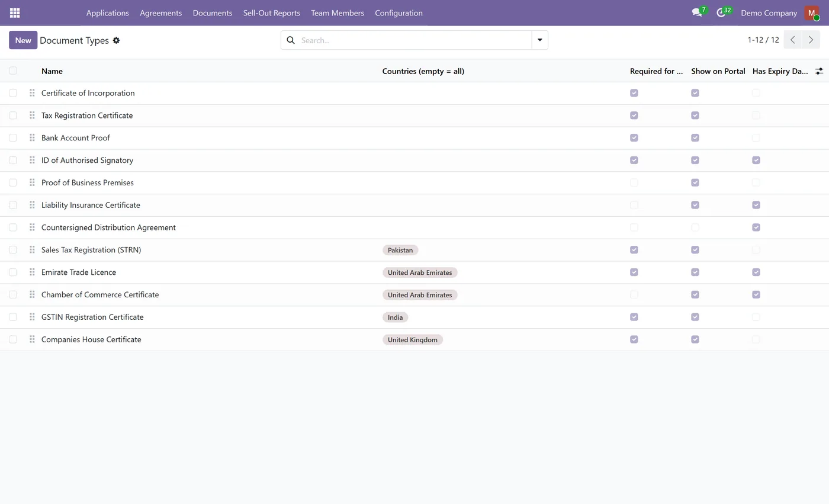Toggle Has Expiry Date for ID of Authorised Signatory
829x504 pixels.
[756, 160]
